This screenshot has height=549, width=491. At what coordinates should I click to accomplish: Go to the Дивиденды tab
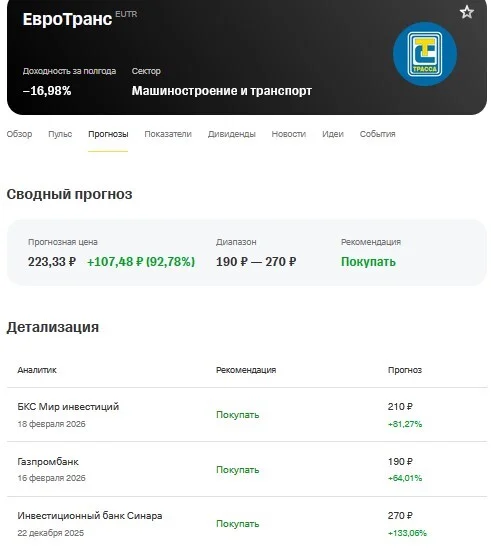click(231, 134)
